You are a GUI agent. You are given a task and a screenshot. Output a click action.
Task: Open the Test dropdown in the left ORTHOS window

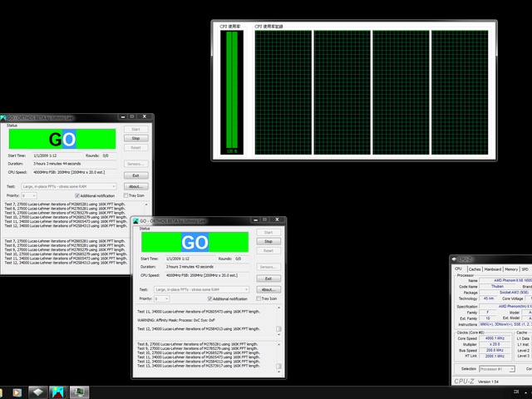click(69, 186)
